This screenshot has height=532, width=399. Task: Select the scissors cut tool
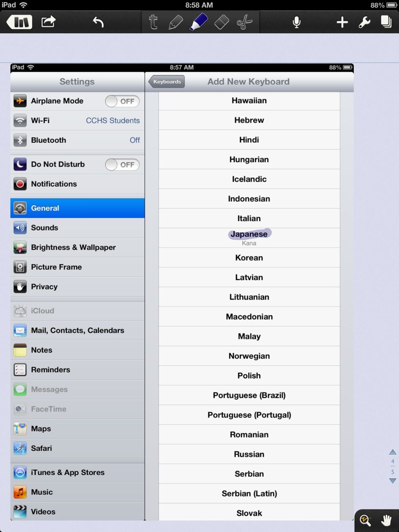tap(244, 22)
